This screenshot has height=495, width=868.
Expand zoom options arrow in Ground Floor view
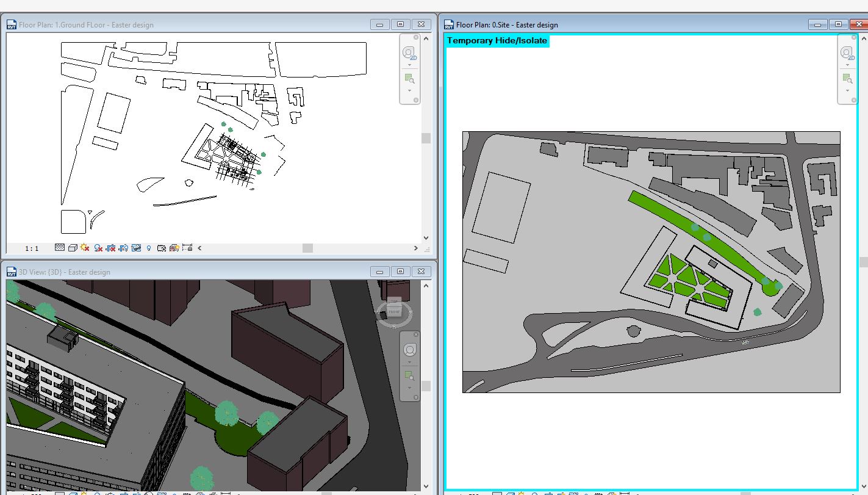[409, 90]
